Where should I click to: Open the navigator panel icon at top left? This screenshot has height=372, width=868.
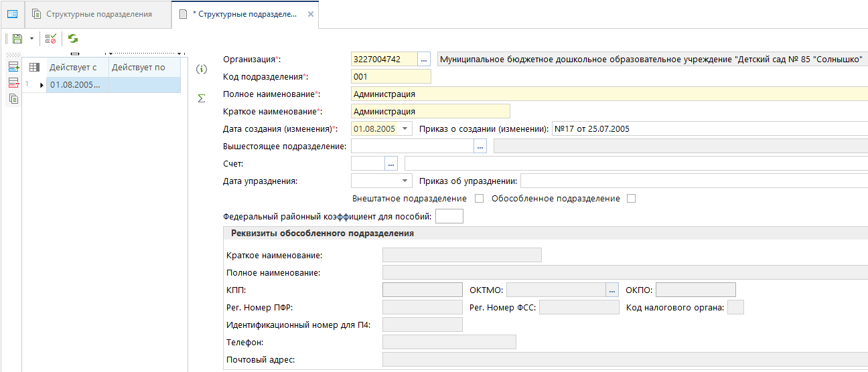click(x=12, y=14)
